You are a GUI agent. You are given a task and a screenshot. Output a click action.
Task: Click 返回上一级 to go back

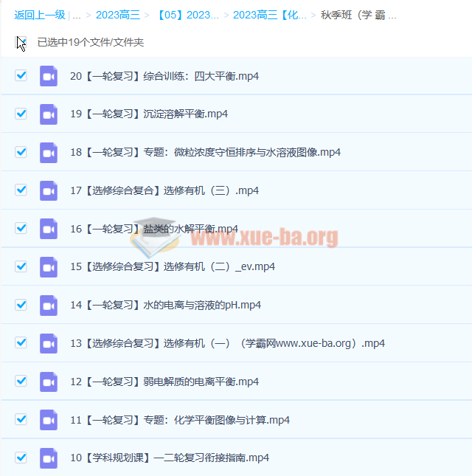pos(39,15)
